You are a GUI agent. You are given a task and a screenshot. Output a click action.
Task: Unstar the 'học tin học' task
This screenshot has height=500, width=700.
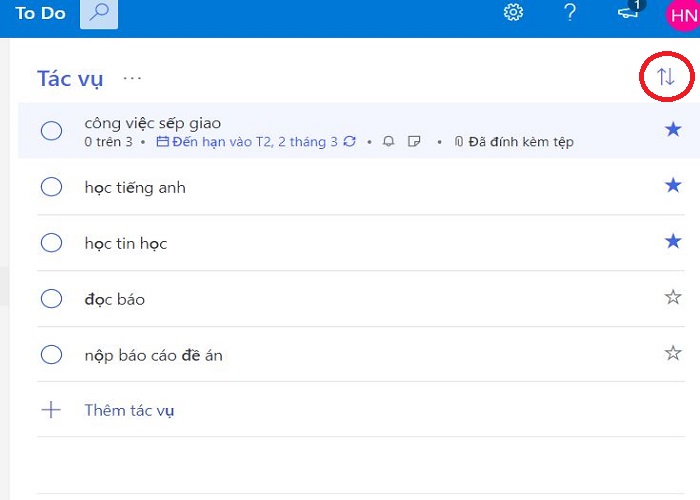point(673,242)
